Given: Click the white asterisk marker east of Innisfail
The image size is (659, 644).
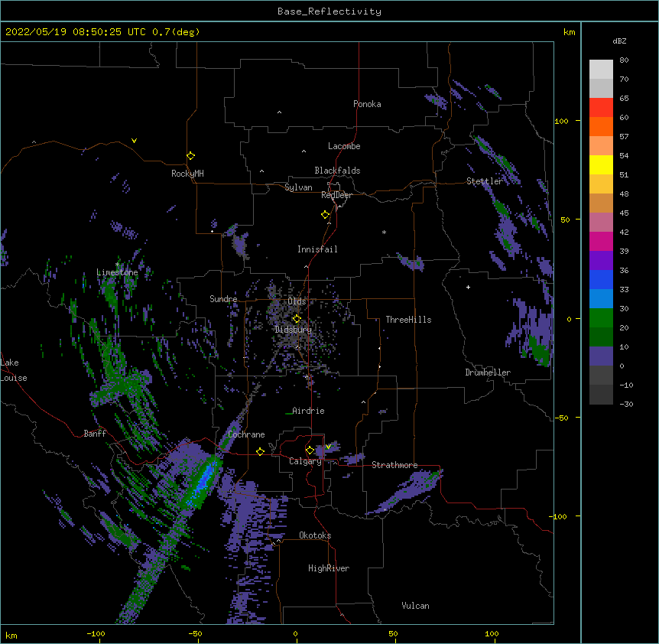Looking at the screenshot, I should [384, 232].
